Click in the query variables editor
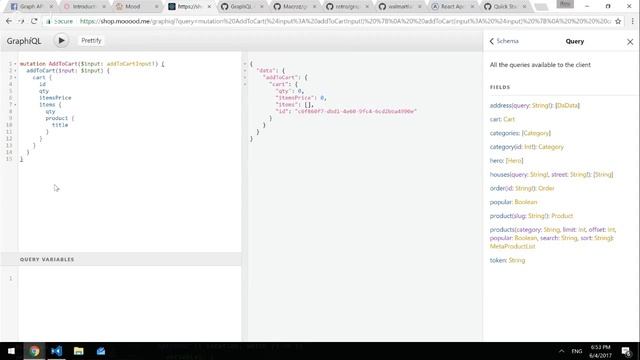The height and width of the screenshot is (360, 640). (x=130, y=303)
